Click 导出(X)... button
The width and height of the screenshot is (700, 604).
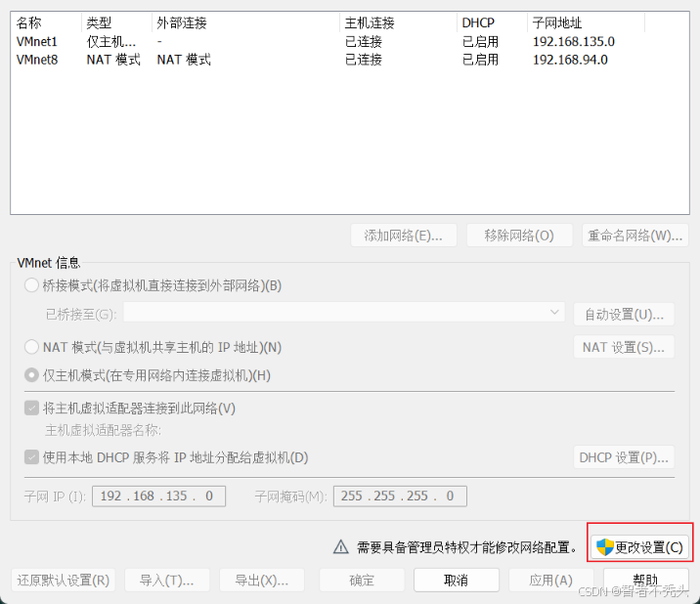coord(262,580)
